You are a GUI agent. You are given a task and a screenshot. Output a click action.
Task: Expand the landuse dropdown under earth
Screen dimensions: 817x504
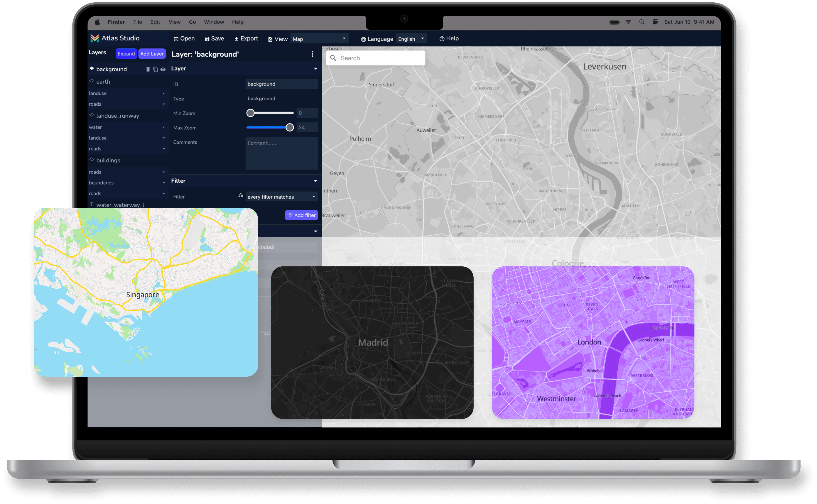click(x=163, y=93)
